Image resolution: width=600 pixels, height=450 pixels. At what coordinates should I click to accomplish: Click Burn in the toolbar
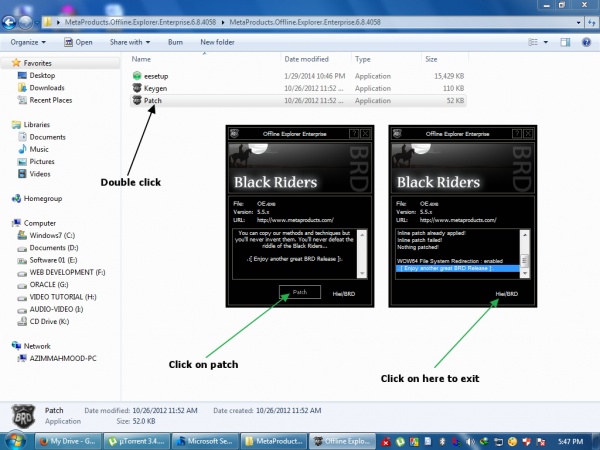click(175, 42)
